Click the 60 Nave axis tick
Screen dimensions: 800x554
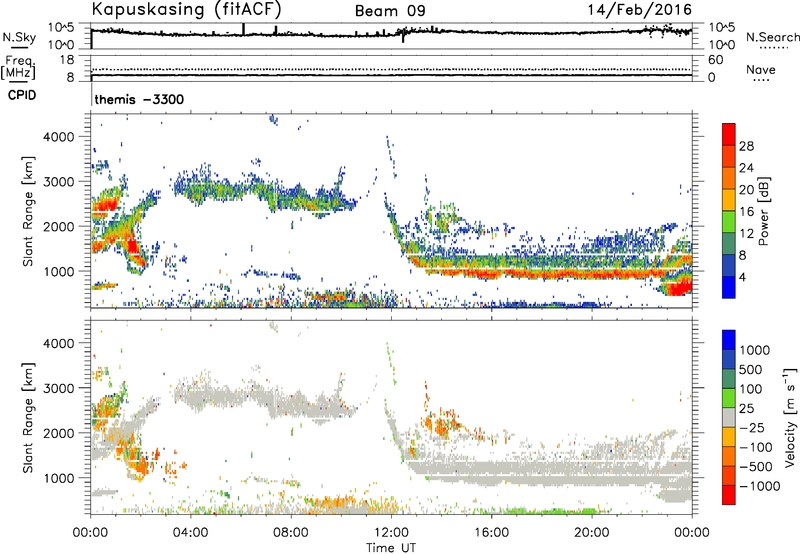click(x=715, y=60)
